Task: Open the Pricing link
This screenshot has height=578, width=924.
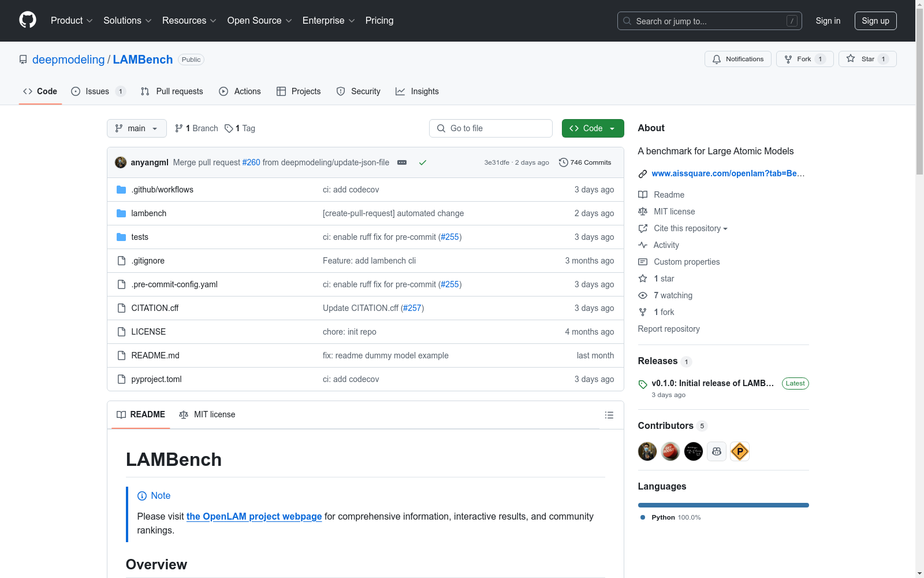Action: click(379, 21)
